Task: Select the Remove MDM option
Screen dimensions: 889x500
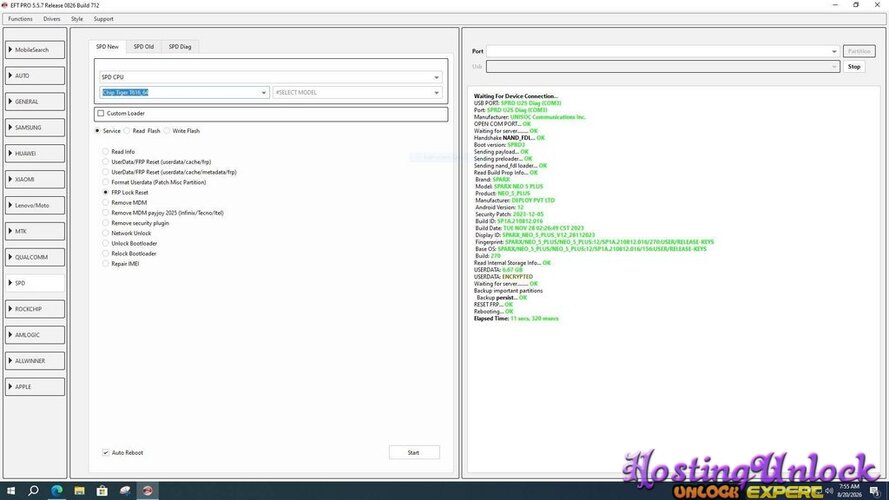Action: 105,203
